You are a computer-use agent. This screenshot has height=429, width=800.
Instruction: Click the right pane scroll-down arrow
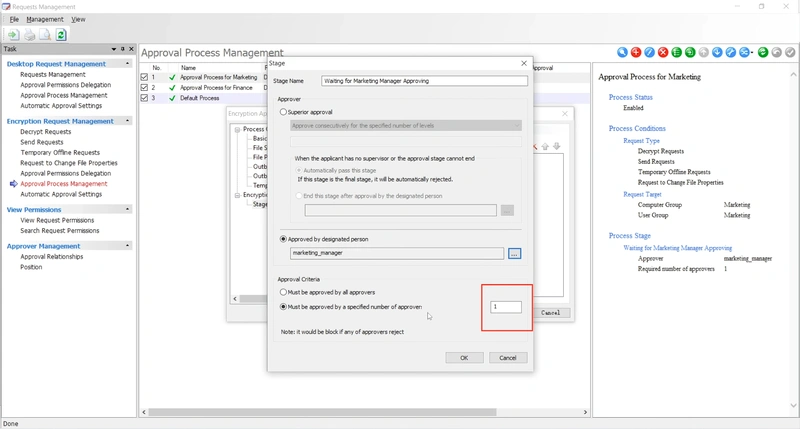(793, 406)
